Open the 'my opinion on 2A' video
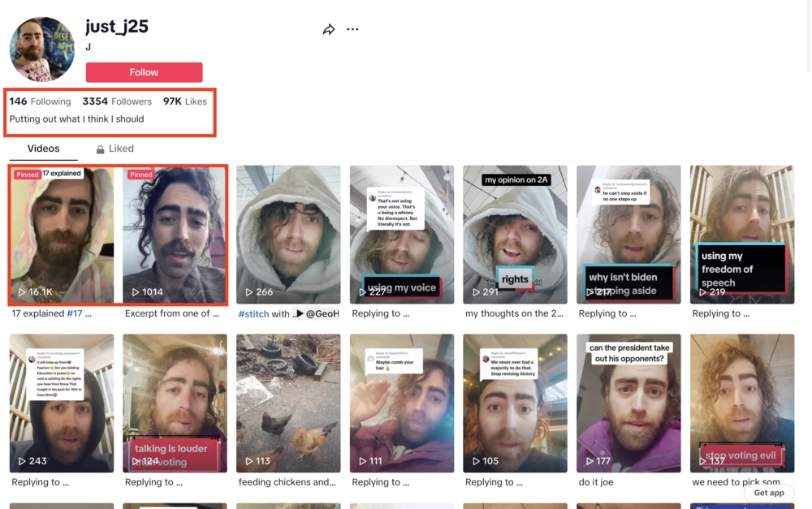This screenshot has width=812, height=509. [515, 235]
